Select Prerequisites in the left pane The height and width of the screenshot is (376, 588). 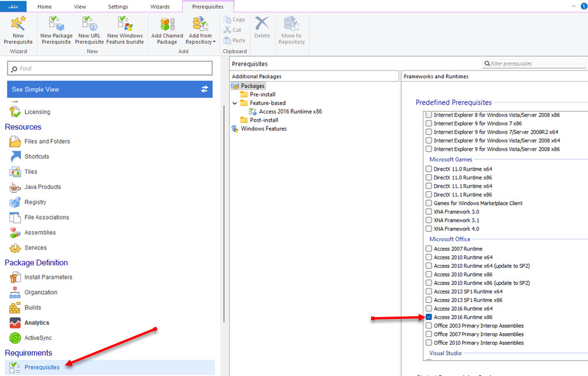(109, 367)
